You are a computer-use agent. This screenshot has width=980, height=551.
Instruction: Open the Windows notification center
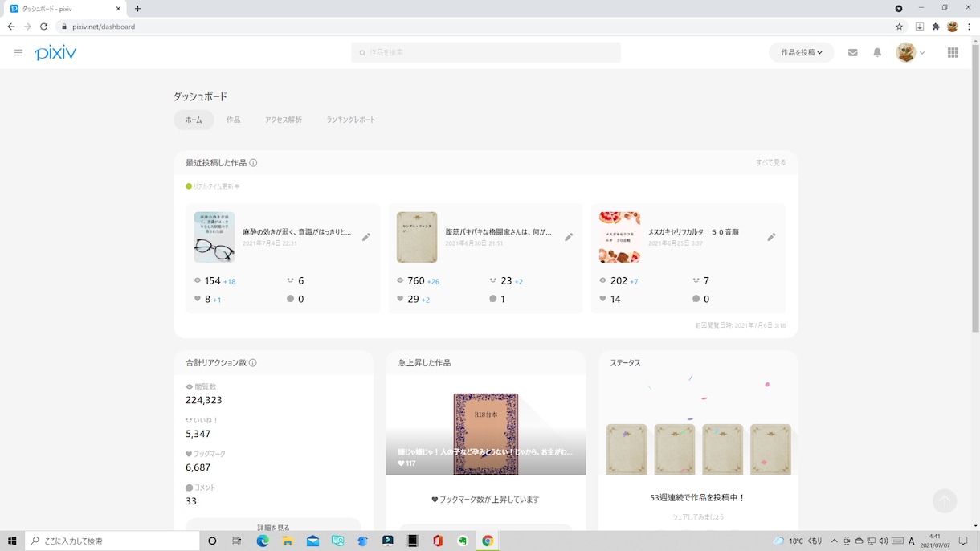tap(963, 541)
